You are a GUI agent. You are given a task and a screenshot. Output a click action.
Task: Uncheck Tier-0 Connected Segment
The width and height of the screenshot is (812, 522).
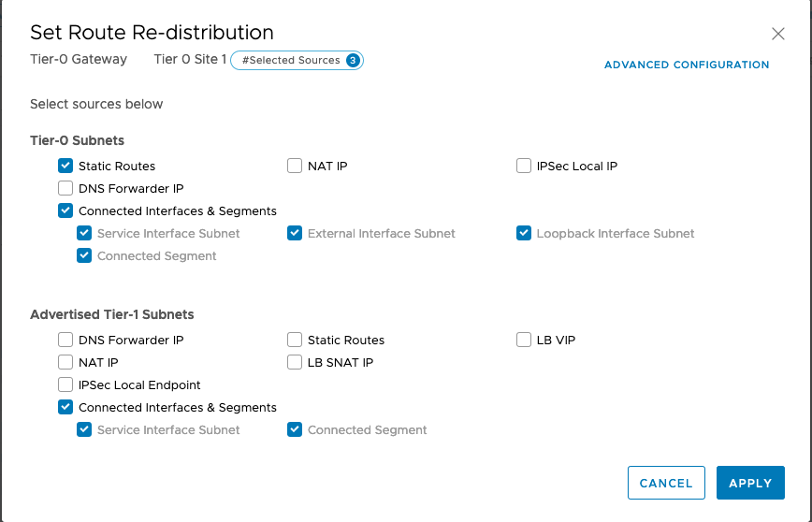84,256
